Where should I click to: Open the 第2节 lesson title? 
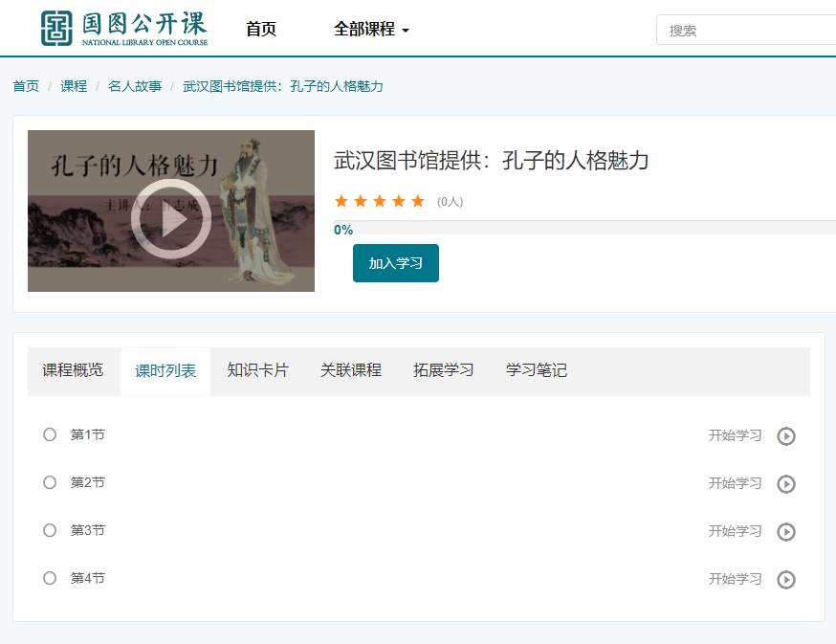pyautogui.click(x=88, y=482)
